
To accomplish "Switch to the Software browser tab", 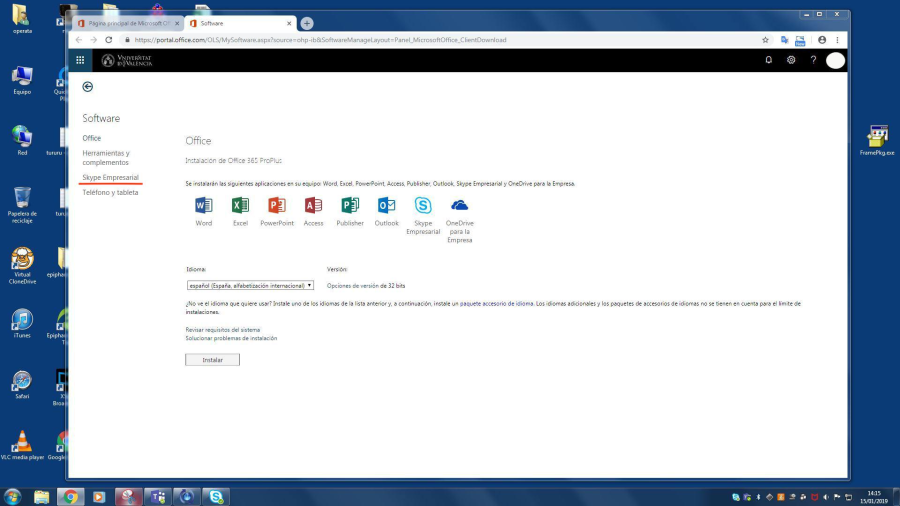I will 240,24.
